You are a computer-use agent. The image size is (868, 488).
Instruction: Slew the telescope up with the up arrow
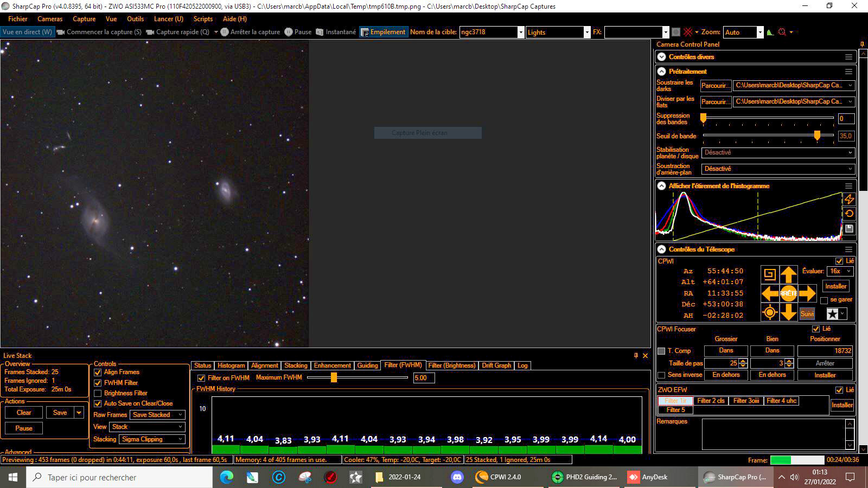(x=788, y=274)
